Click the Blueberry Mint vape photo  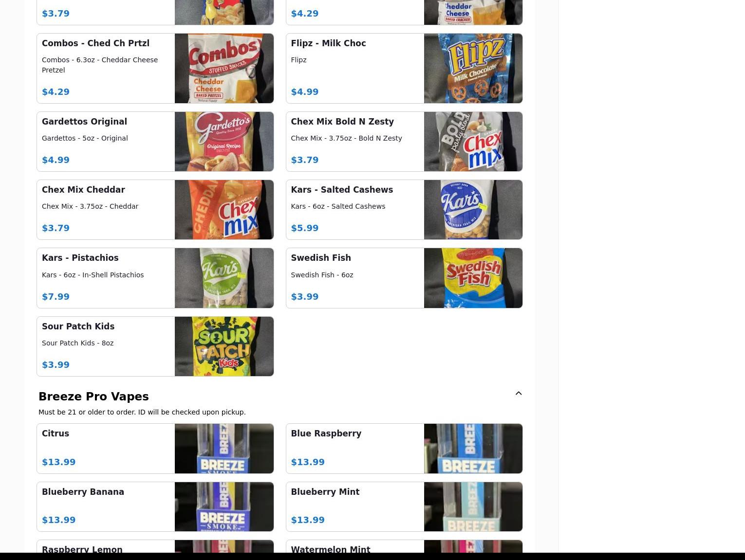tap(473, 506)
